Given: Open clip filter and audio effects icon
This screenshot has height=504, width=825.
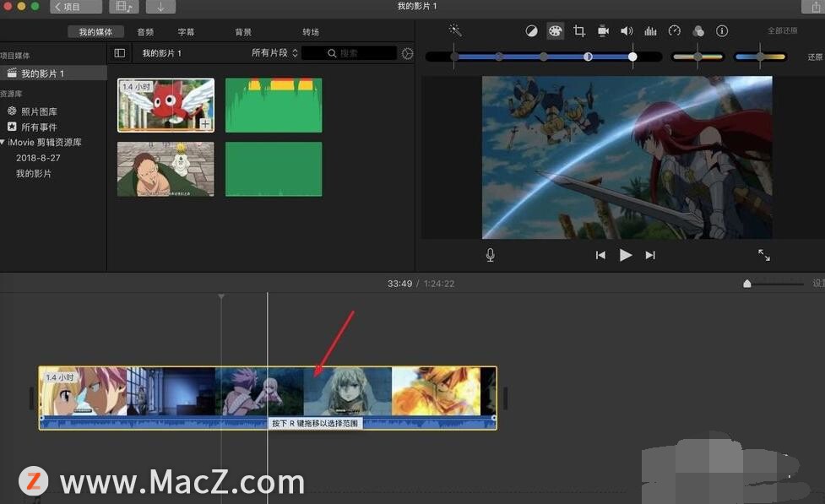Looking at the screenshot, I should [x=698, y=31].
